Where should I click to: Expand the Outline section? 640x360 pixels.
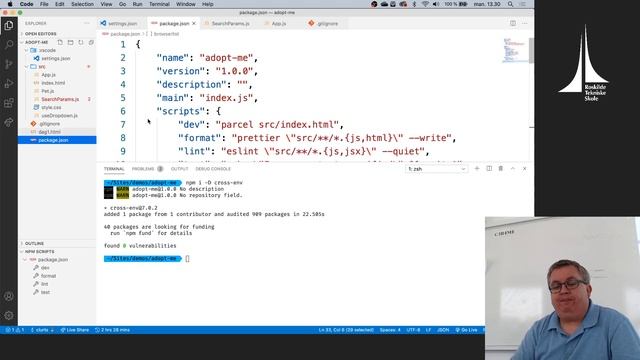click(x=34, y=243)
